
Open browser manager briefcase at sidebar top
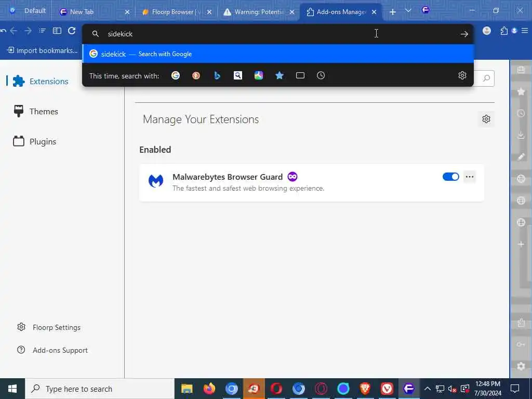click(x=521, y=70)
